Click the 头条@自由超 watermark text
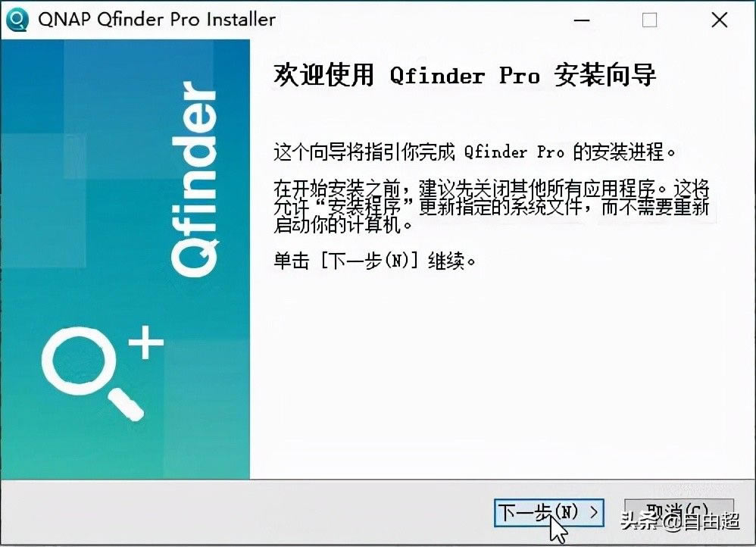Viewport: 756px width, 547px height. point(680,521)
